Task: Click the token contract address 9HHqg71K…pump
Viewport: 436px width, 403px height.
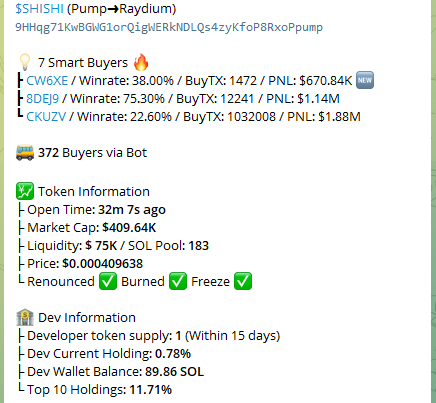Action: coord(169,27)
